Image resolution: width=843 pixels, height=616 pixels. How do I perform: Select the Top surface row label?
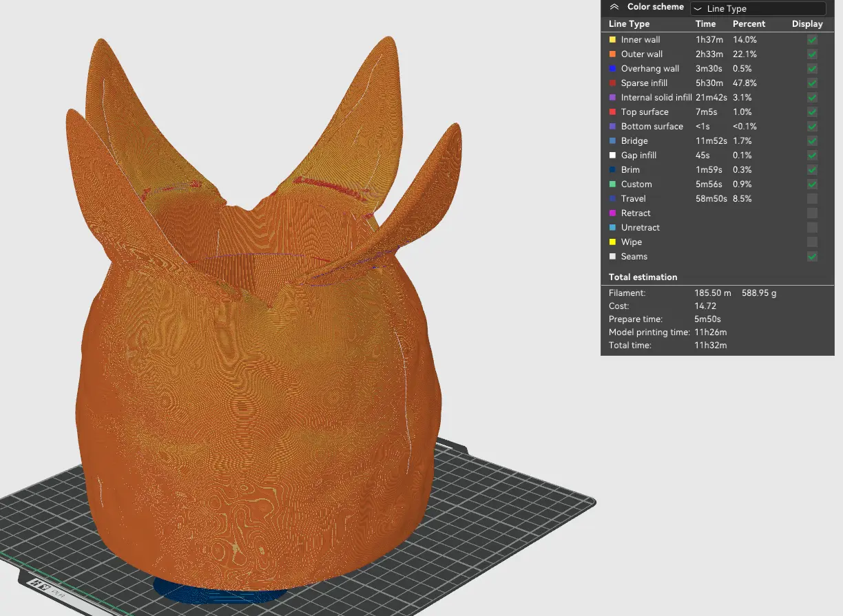pos(644,112)
